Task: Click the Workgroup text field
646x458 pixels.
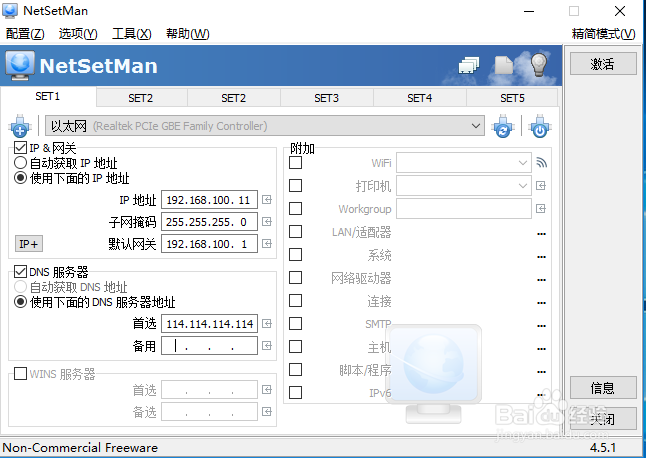Action: 463,209
